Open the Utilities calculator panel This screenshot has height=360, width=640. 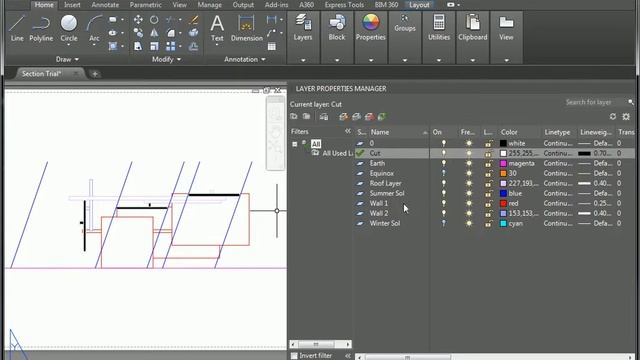(x=439, y=28)
